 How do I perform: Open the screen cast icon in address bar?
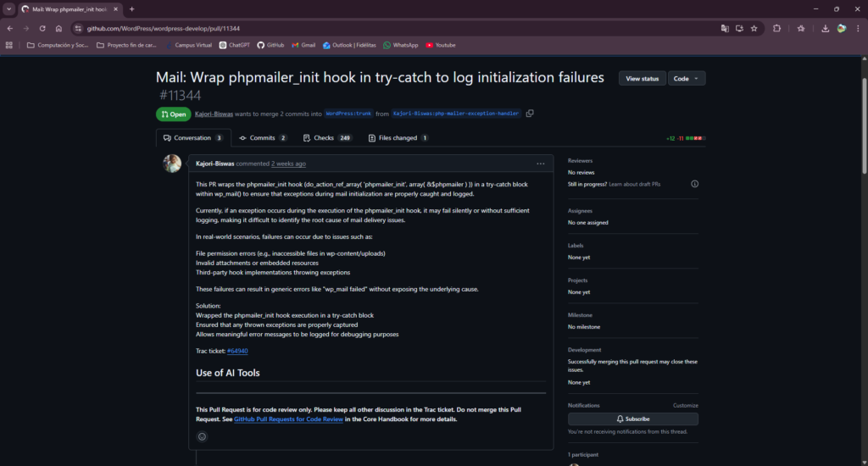(x=739, y=28)
